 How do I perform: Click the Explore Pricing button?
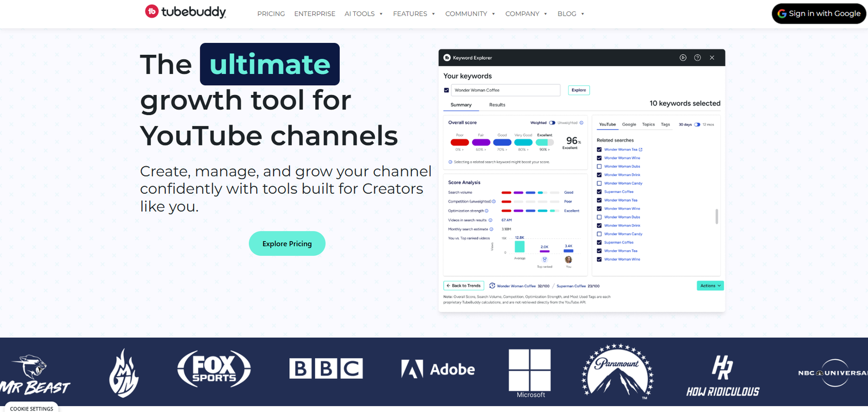click(287, 244)
